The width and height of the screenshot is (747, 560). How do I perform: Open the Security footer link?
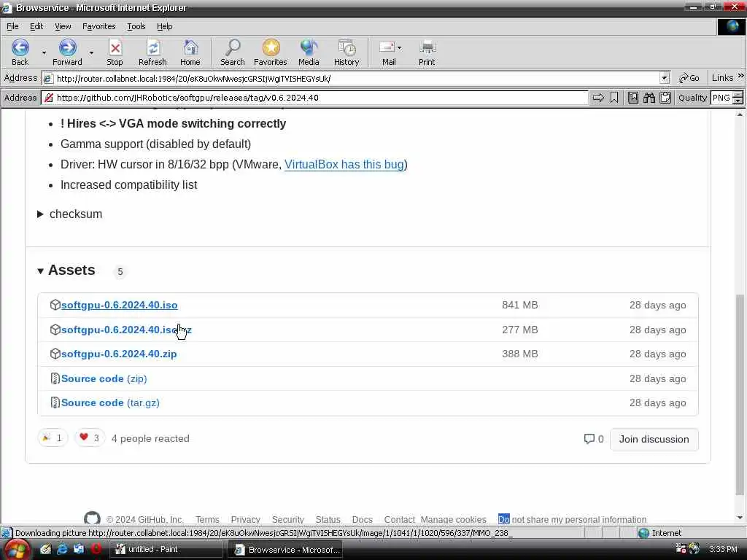click(x=287, y=519)
